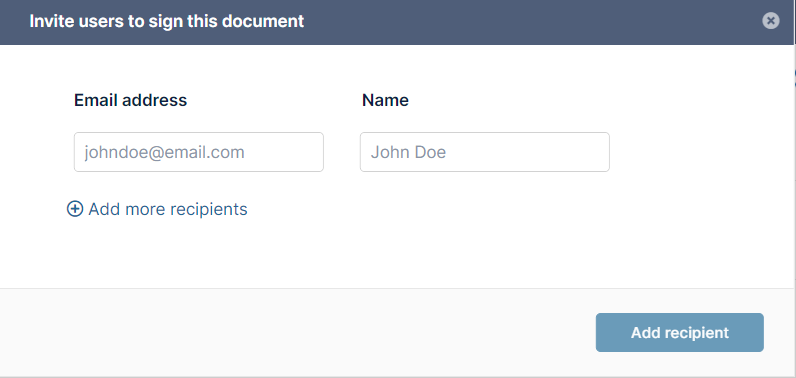The width and height of the screenshot is (796, 378).
Task: Click the Email address label
Action: point(130,100)
